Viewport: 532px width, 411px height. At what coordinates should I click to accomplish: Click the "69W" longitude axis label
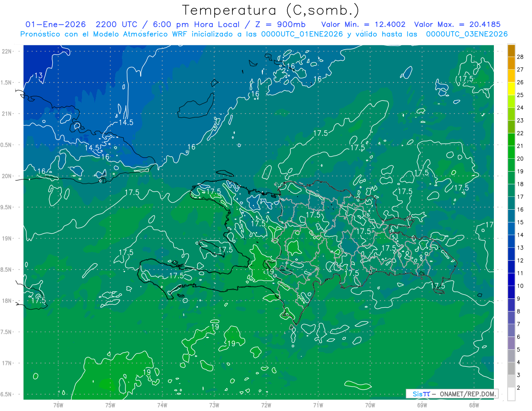[x=422, y=405]
